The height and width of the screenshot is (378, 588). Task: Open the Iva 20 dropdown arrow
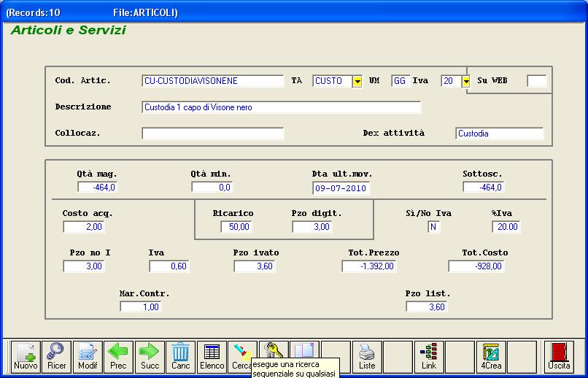[466, 81]
